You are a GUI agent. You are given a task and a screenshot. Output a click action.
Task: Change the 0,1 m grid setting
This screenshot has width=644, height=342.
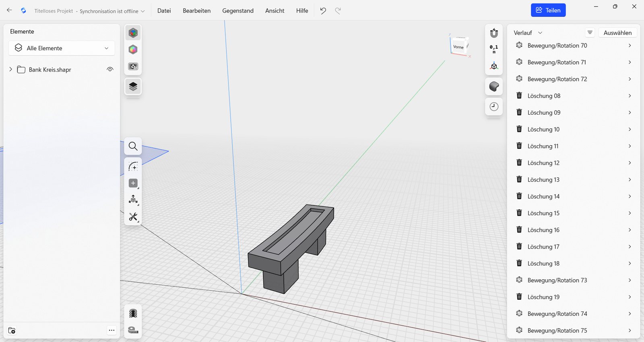click(x=494, y=49)
